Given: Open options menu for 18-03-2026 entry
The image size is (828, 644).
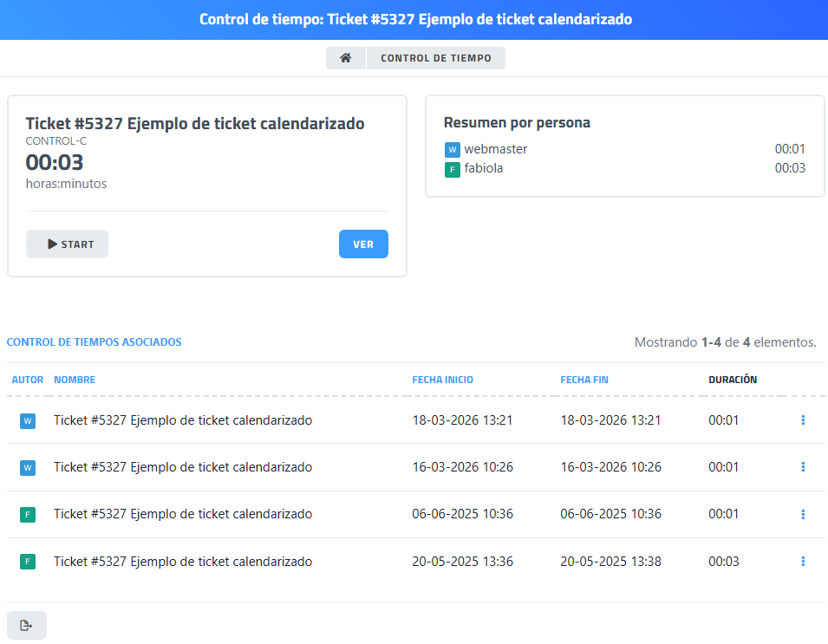Looking at the screenshot, I should [x=803, y=420].
